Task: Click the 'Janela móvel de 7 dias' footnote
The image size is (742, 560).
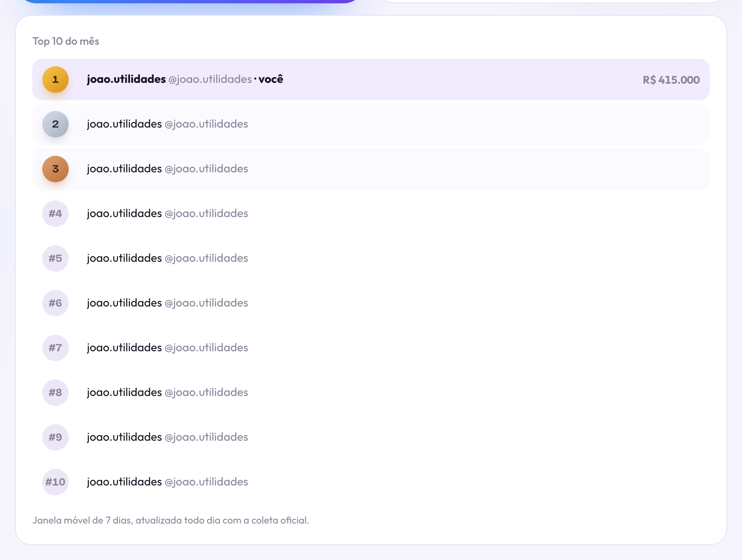Action: tap(171, 520)
